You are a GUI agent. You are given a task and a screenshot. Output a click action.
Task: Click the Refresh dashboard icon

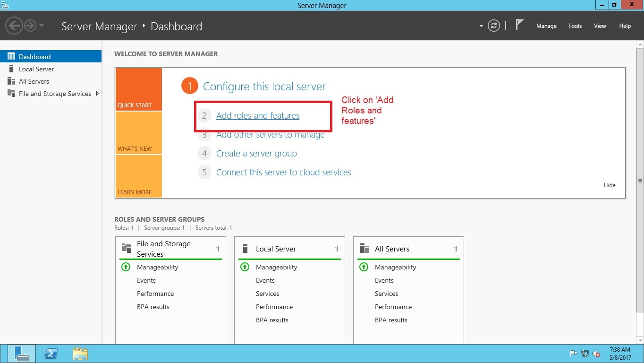click(494, 26)
